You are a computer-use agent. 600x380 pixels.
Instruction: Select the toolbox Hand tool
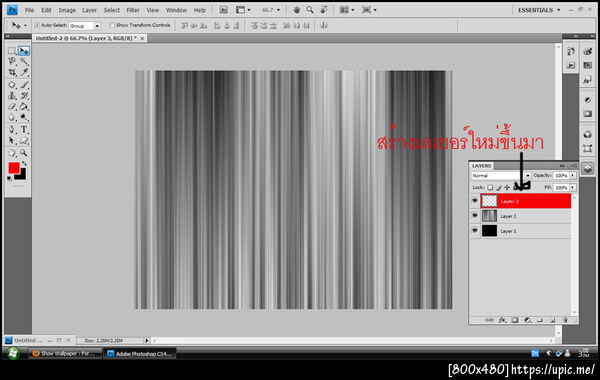pos(12,153)
